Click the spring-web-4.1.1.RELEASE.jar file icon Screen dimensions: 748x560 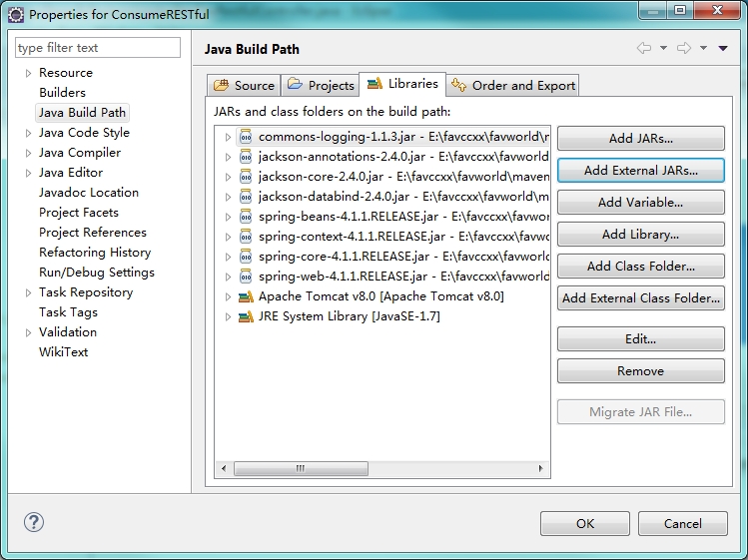coord(246,277)
